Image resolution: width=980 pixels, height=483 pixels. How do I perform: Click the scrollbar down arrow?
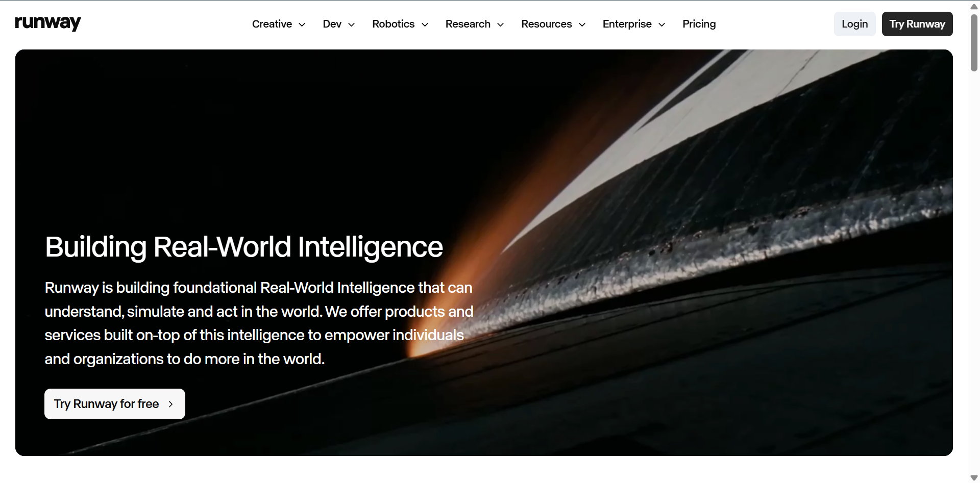coord(974,478)
